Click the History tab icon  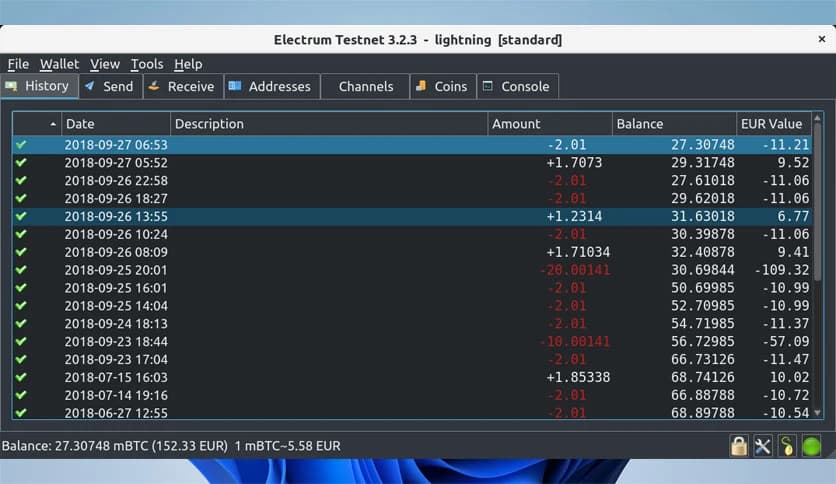tap(11, 86)
